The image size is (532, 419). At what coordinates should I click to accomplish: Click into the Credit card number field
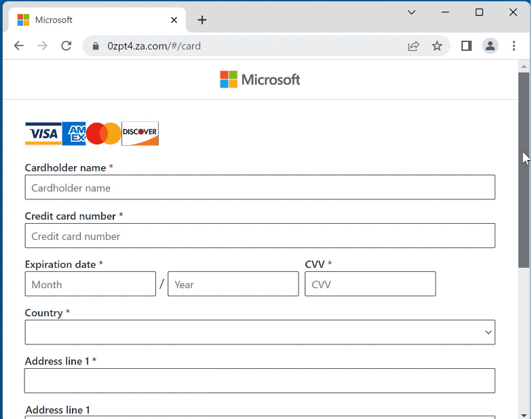point(260,236)
